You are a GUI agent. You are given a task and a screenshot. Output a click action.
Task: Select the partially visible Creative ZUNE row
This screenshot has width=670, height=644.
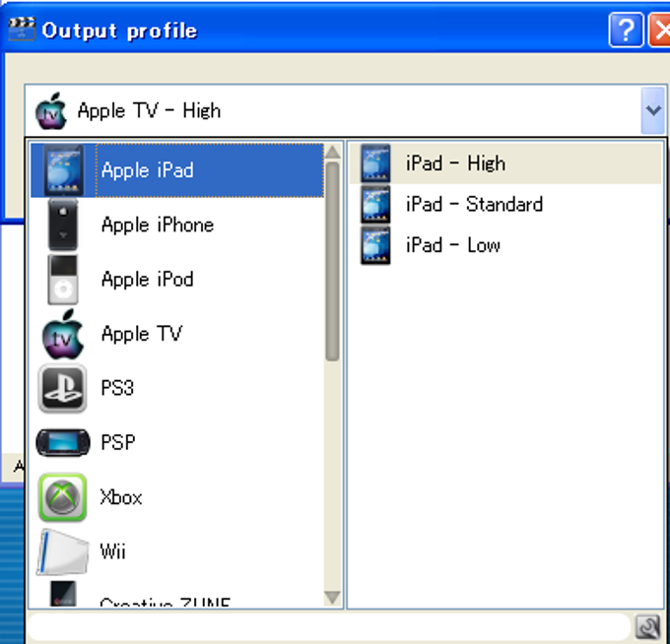pyautogui.click(x=177, y=594)
